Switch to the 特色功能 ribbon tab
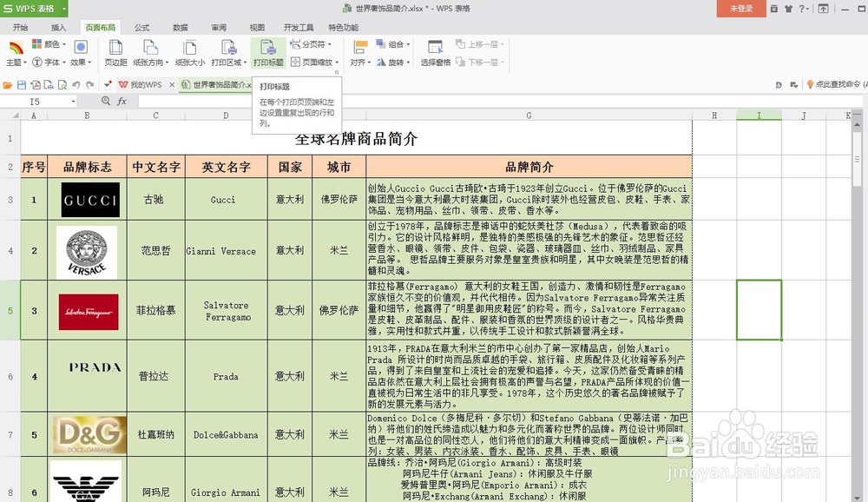Screen dimensions: 868x502 pyautogui.click(x=343, y=27)
